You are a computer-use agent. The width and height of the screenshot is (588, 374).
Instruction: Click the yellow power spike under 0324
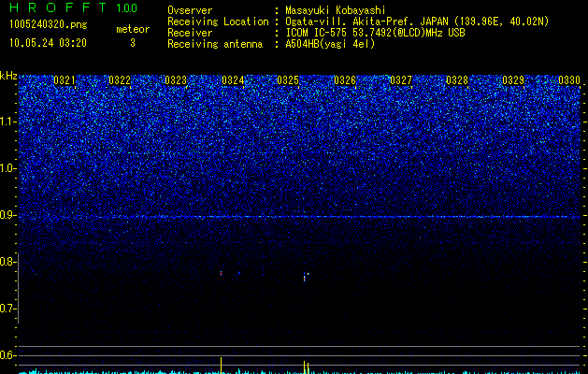pyautogui.click(x=221, y=366)
